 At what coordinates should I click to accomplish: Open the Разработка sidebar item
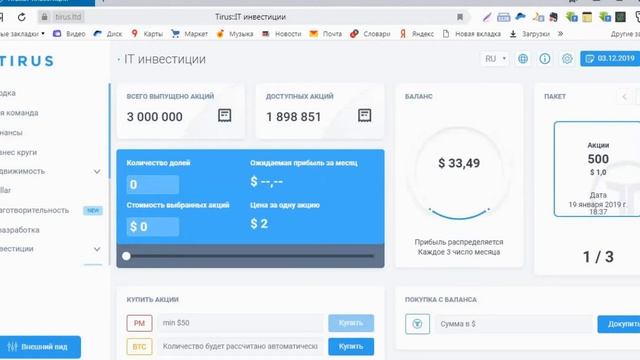(20, 230)
